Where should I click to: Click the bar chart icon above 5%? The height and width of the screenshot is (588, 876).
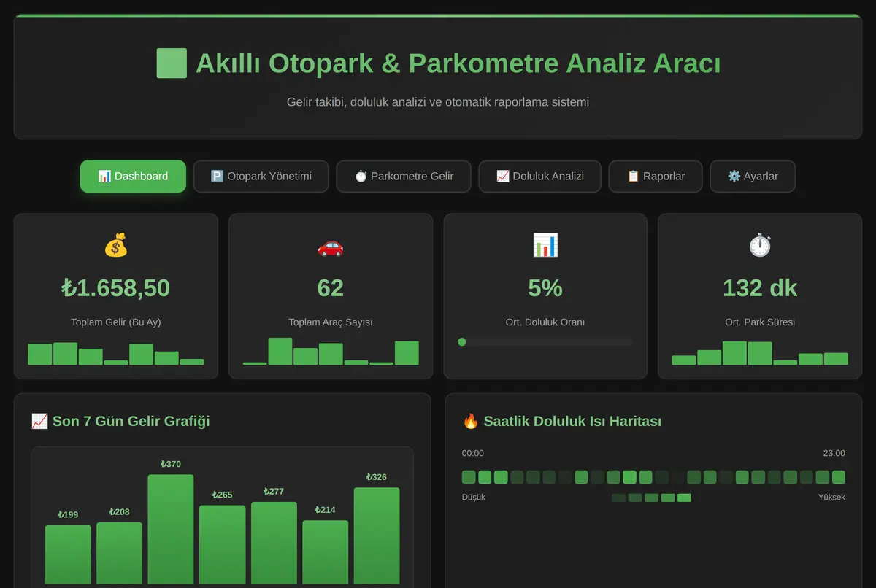pyautogui.click(x=545, y=246)
